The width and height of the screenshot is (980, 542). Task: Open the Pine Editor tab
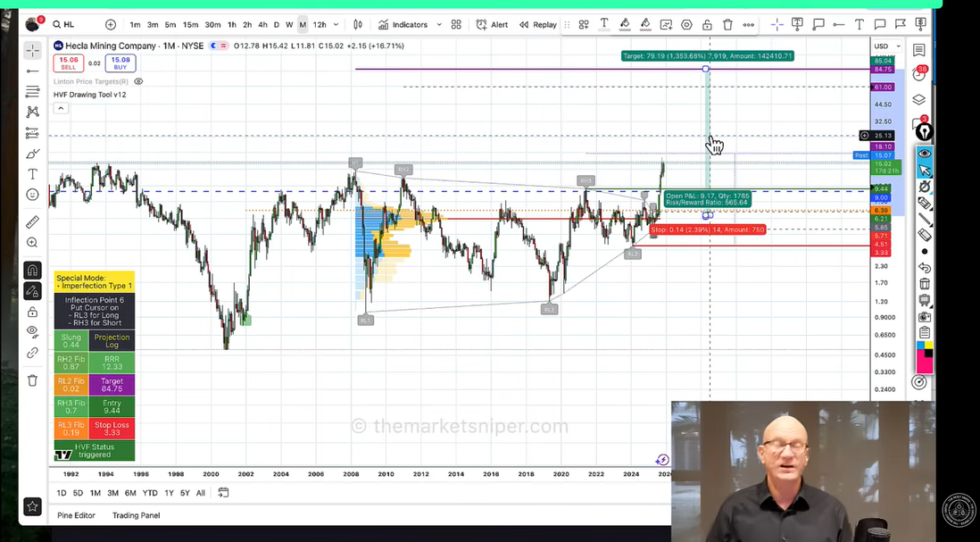click(x=76, y=515)
